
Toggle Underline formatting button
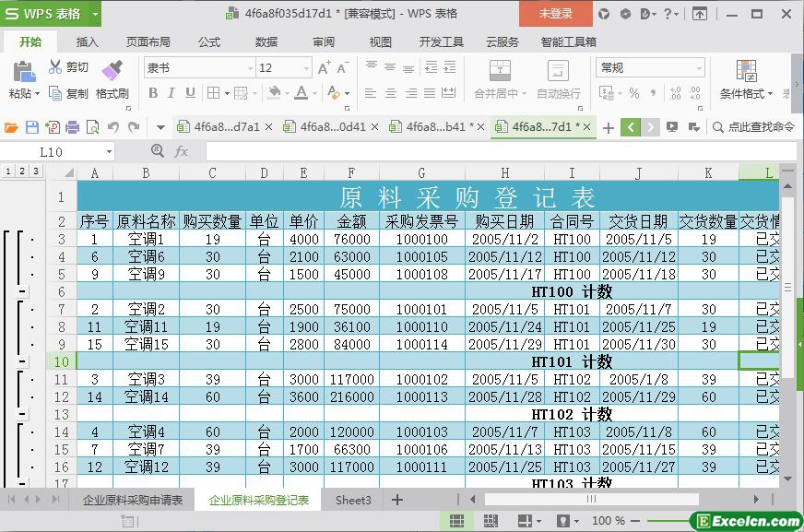point(190,93)
